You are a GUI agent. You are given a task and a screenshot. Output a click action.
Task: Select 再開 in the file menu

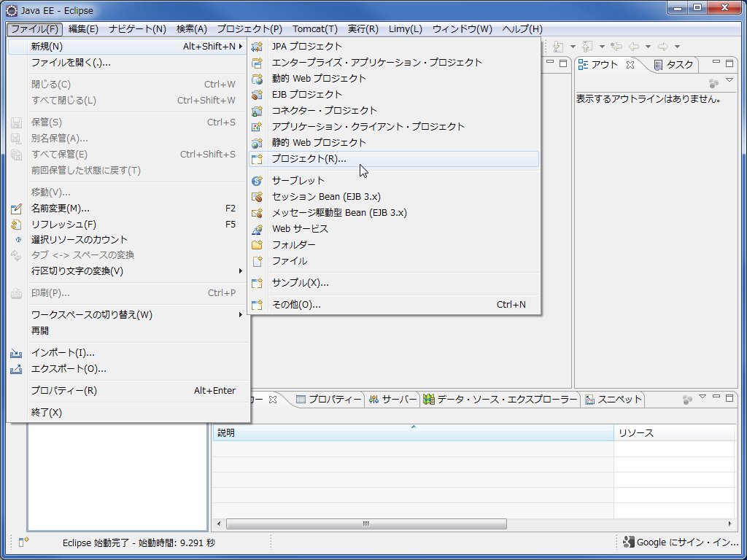pyautogui.click(x=128, y=330)
